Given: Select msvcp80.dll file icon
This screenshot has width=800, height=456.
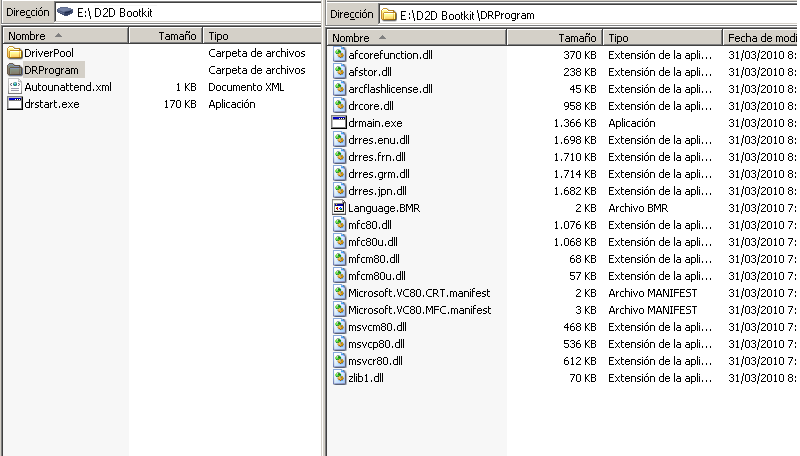Looking at the screenshot, I should coord(339,344).
